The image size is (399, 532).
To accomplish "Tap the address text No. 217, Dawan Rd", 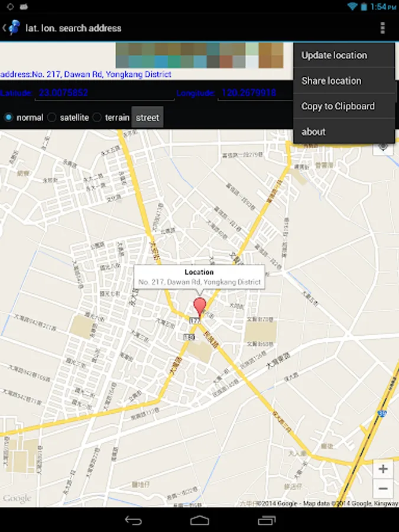I will [85, 74].
